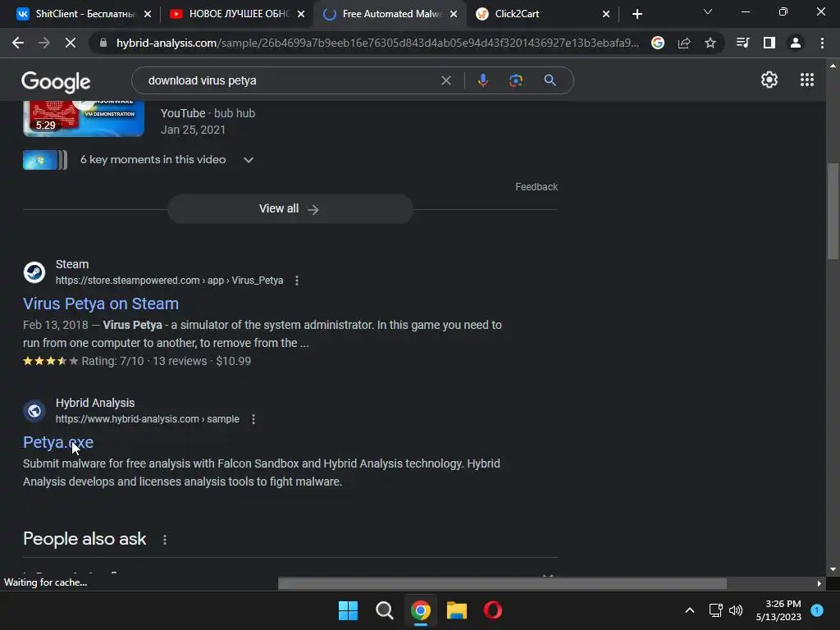Open the tab search dropdown
Image resolution: width=840 pixels, height=630 pixels.
[708, 11]
